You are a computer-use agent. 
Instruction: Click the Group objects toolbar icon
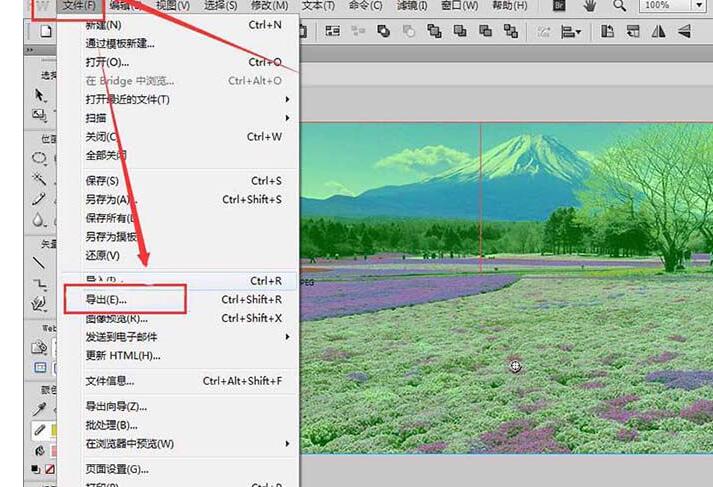333,31
